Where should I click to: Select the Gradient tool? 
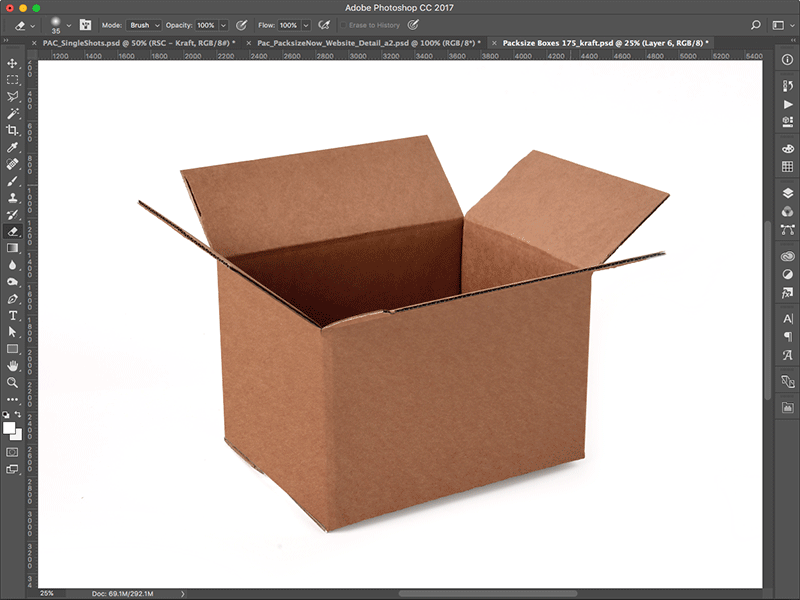14,246
